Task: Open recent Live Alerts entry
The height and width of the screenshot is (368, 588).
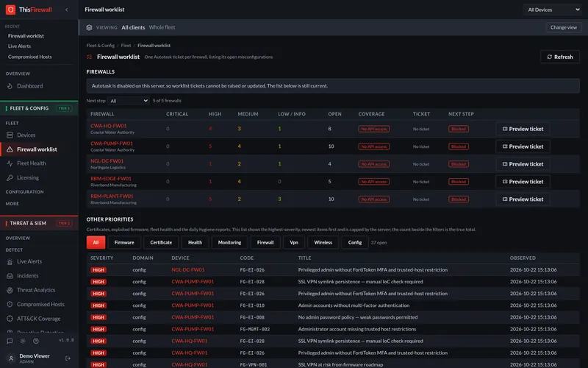Action: coord(20,46)
